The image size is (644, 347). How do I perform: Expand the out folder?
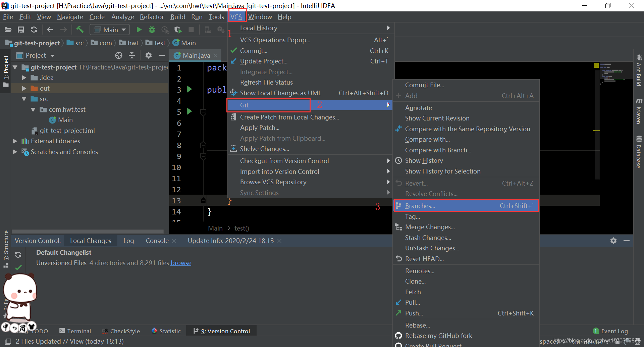coord(24,88)
